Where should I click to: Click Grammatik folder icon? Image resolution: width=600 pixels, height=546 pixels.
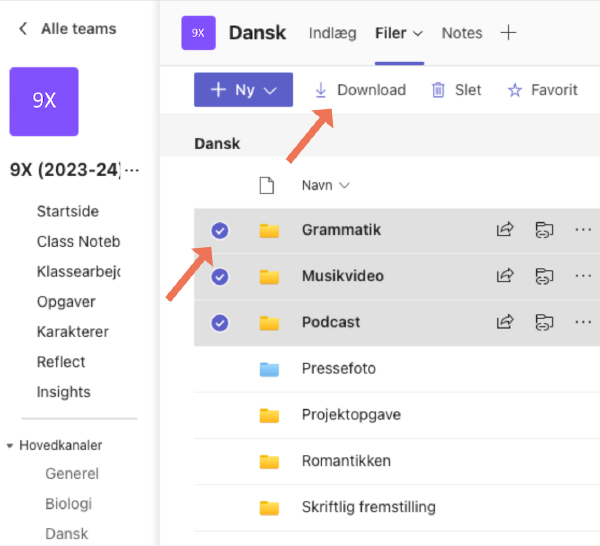coord(269,231)
